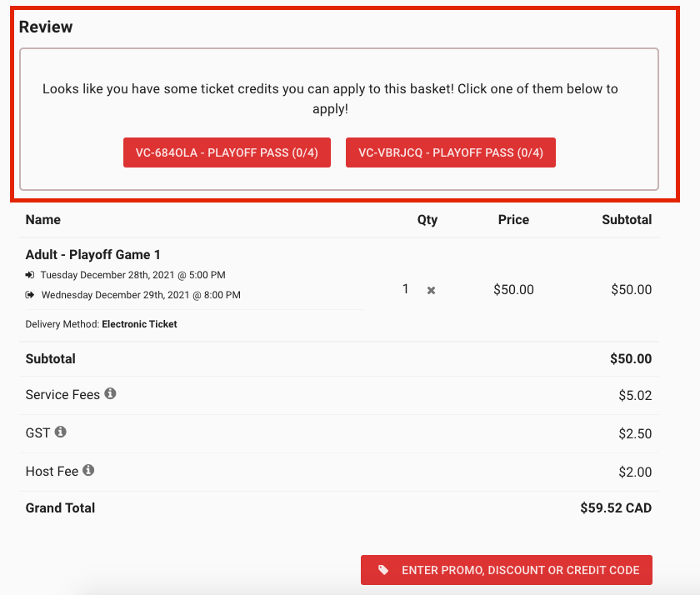Screen dimensions: 700x595
Task: Click the entry date arrow icon
Action: 29,274
